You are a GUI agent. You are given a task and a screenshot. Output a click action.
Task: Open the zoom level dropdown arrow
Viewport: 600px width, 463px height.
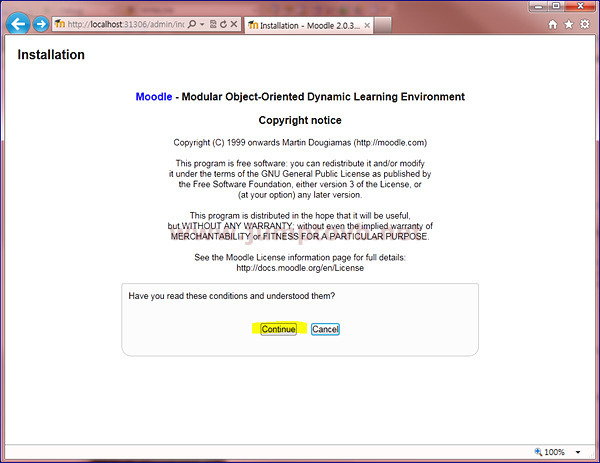[578, 452]
